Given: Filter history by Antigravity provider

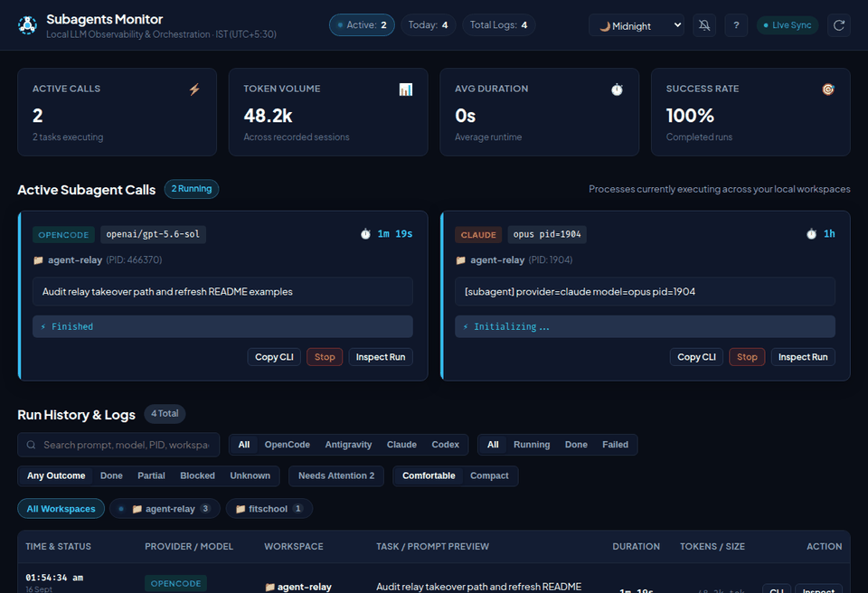Looking at the screenshot, I should pos(348,445).
